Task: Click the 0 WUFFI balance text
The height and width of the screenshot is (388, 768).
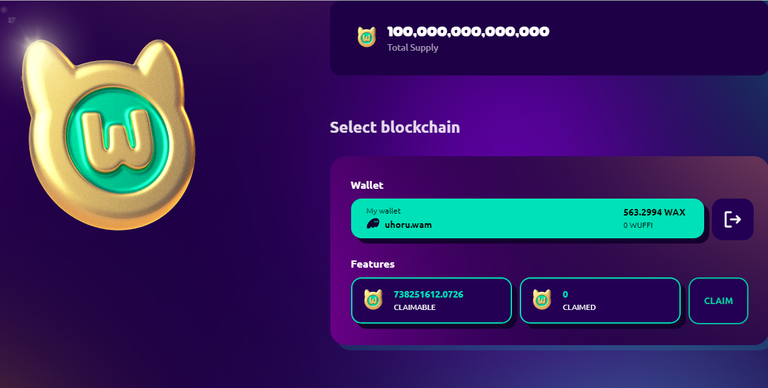Action: point(638,225)
